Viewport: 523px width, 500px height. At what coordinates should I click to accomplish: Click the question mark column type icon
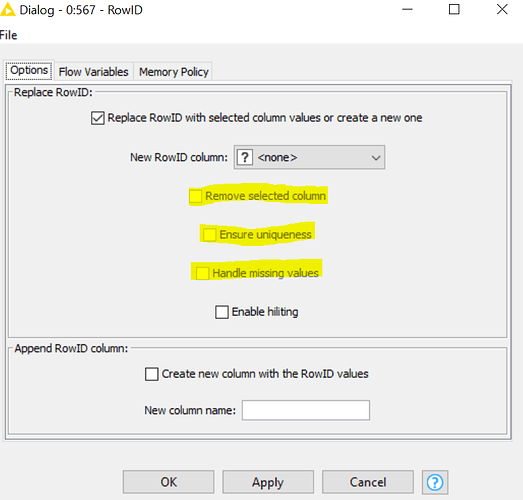(x=244, y=157)
